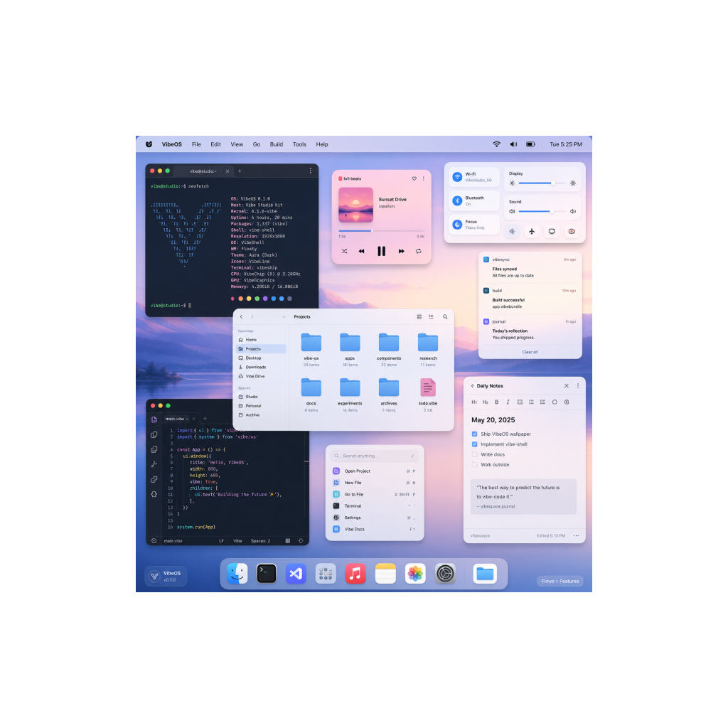Screen dimensions: 728x728
Task: Toggle the Focus Flows Only tile
Action: click(474, 225)
